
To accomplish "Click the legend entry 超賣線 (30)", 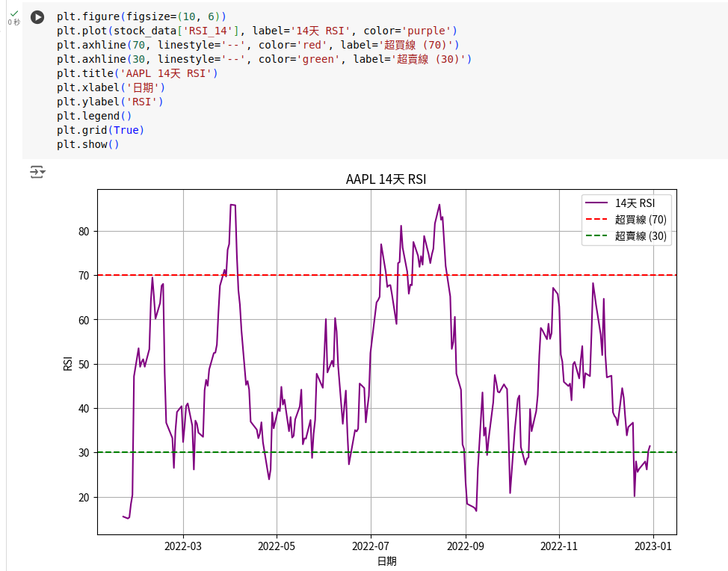I will tap(641, 236).
